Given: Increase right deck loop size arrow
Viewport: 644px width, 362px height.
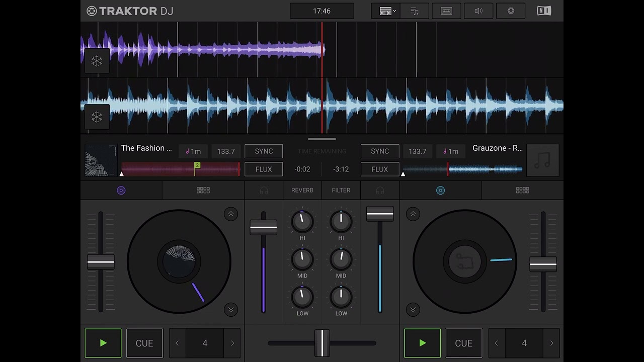Looking at the screenshot, I should pyautogui.click(x=551, y=343).
